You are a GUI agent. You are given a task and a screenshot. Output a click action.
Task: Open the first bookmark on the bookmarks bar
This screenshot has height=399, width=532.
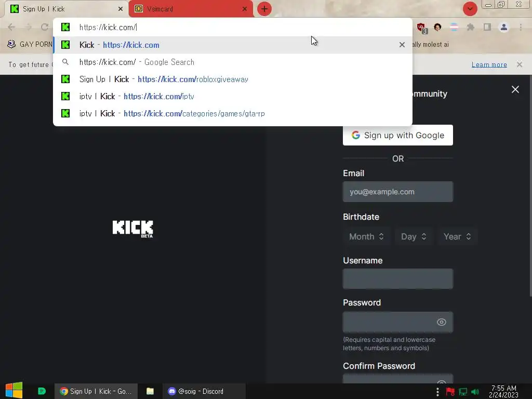(x=30, y=45)
